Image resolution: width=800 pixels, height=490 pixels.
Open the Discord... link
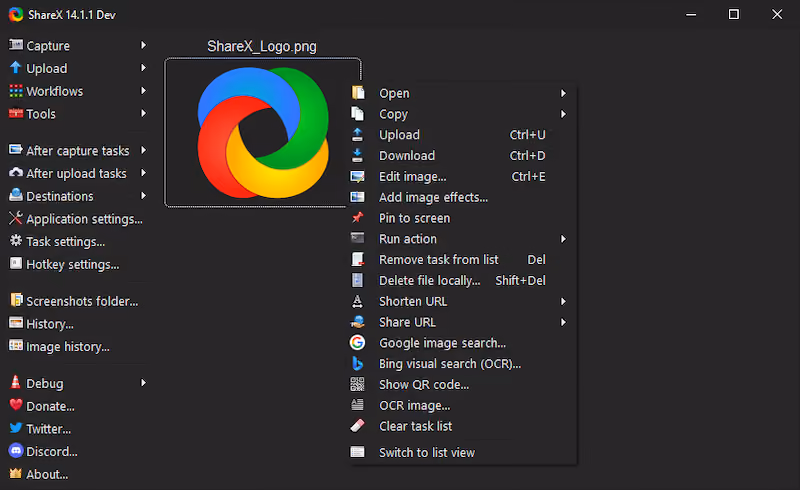(44, 452)
